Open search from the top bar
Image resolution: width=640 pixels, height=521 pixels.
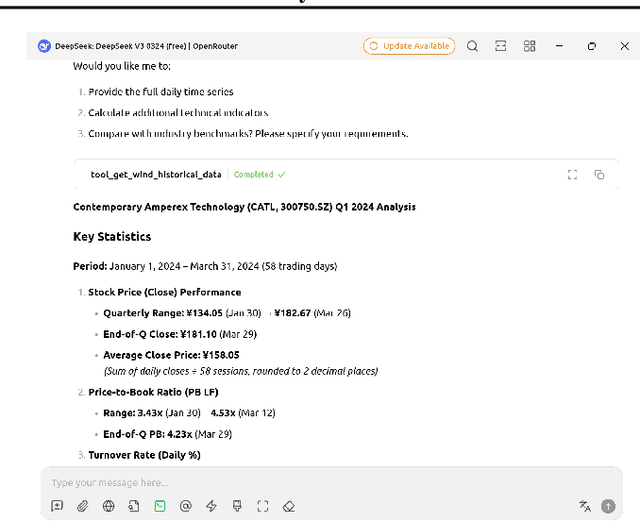pyautogui.click(x=472, y=46)
